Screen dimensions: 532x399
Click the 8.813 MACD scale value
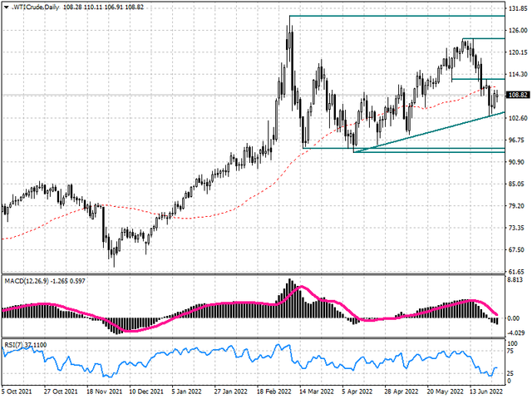coord(518,281)
